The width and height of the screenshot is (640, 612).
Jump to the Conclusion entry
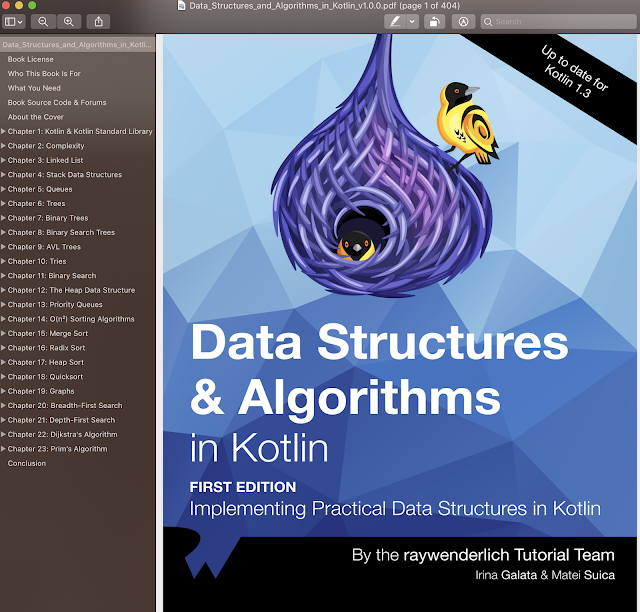27,463
